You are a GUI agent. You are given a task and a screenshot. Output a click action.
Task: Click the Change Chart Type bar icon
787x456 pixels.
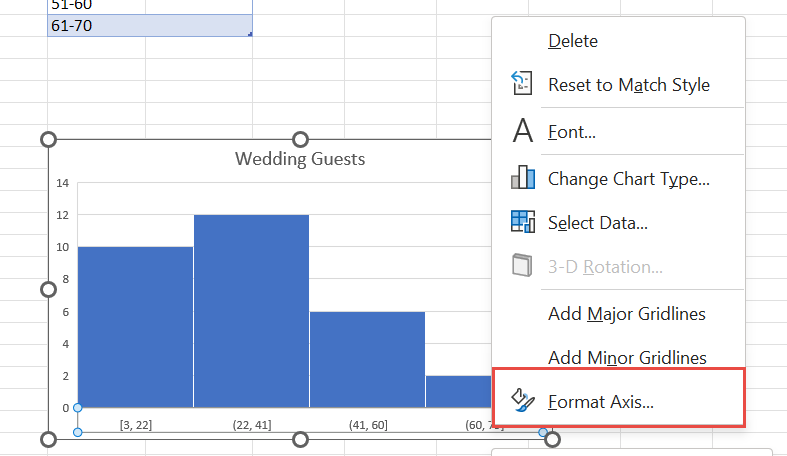tap(522, 177)
